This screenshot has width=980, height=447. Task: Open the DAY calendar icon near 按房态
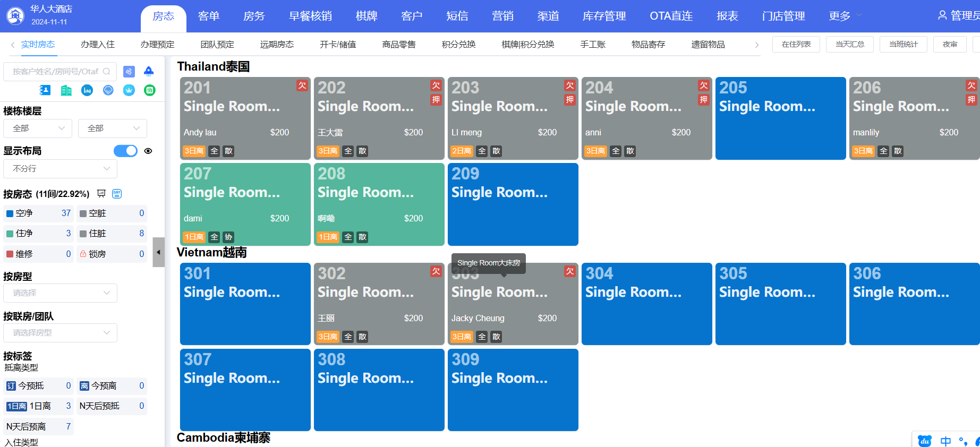tap(117, 194)
